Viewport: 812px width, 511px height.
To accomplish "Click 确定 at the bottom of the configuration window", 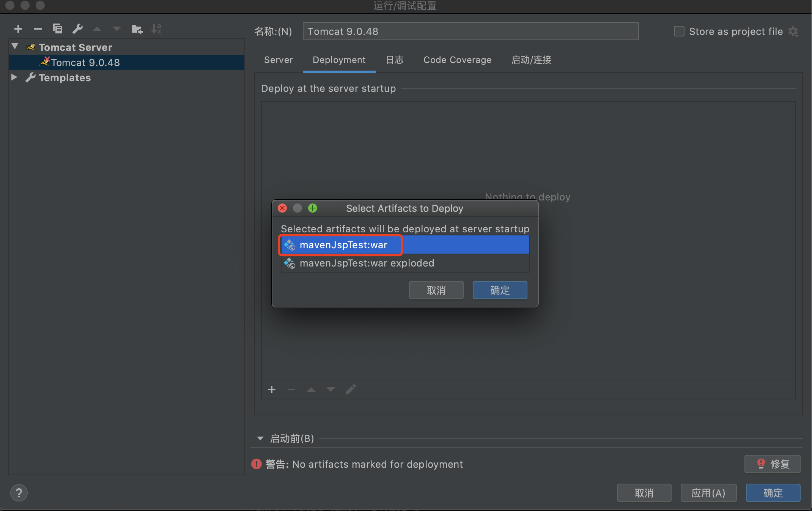I will 773,493.
